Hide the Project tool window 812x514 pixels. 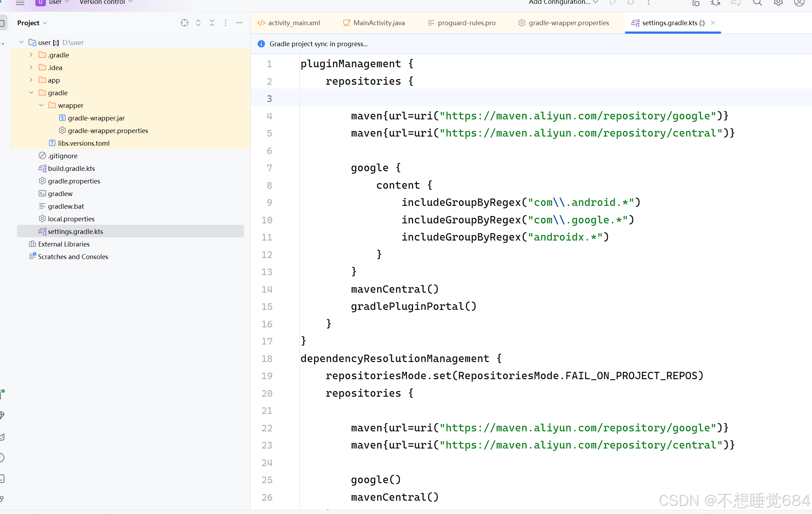[x=239, y=23]
